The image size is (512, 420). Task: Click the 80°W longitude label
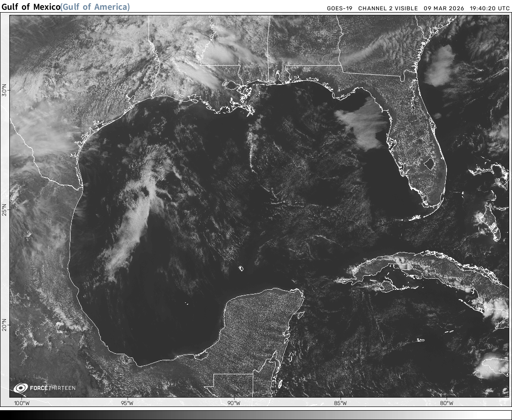coord(447,403)
